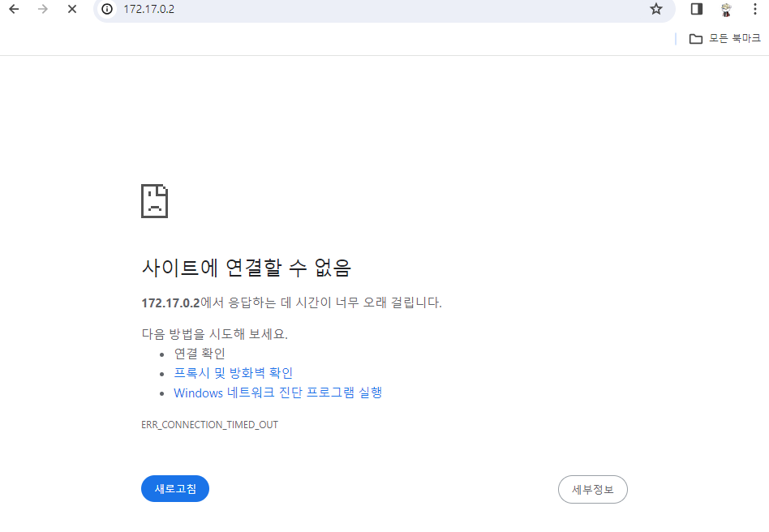
Task: Click the 연결 확인 suggestion text
Action: (x=200, y=354)
